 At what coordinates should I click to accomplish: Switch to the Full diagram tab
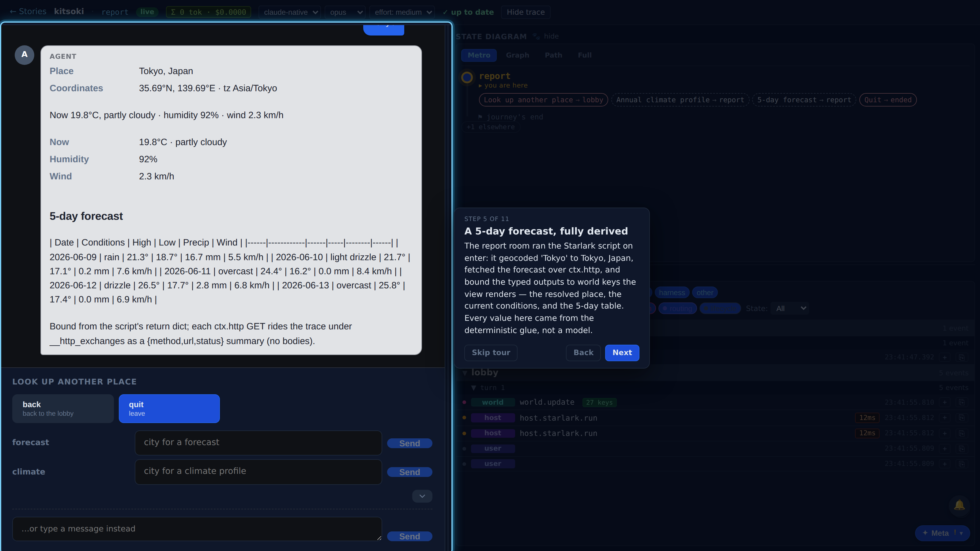pos(585,55)
